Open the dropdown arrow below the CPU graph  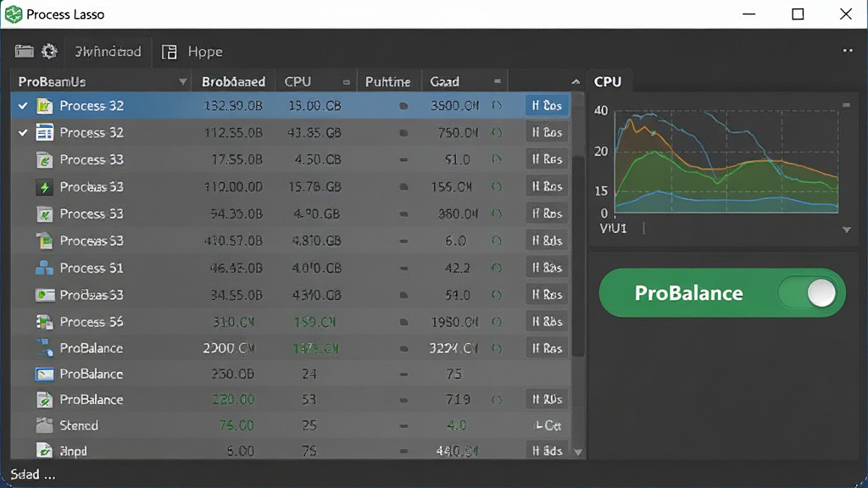[x=847, y=230]
